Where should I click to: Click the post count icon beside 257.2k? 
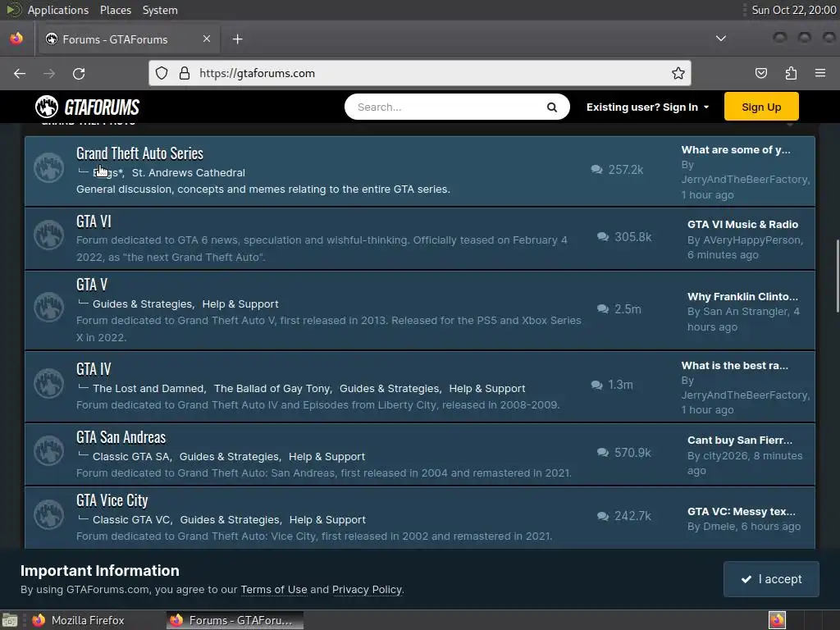tap(596, 170)
